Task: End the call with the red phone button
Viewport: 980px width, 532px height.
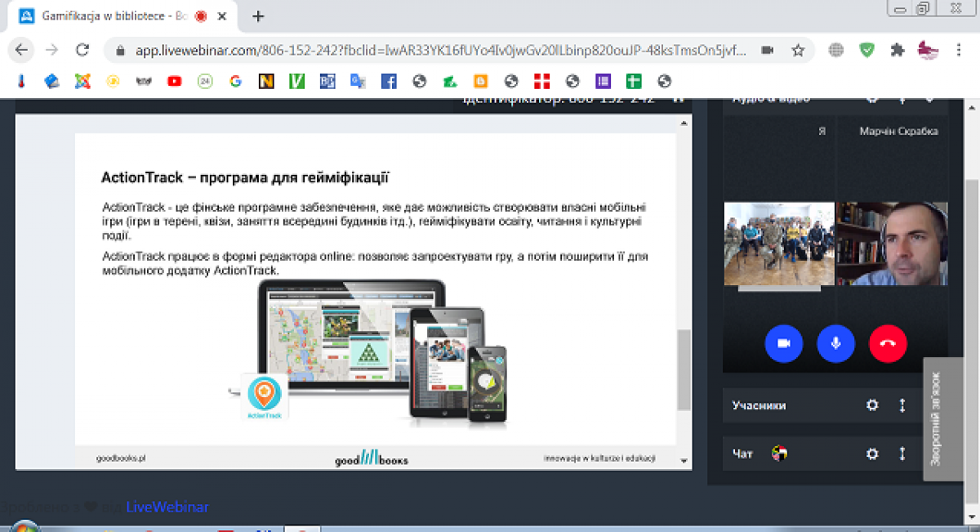Action: pos(888,343)
